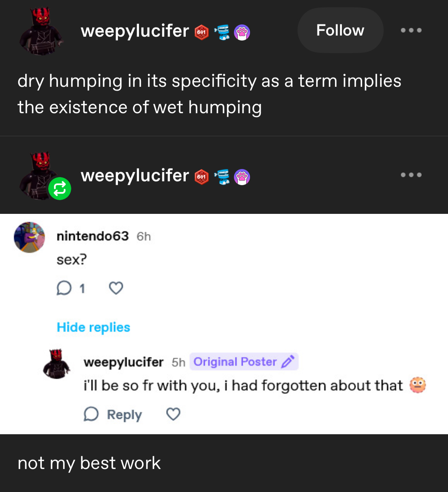The width and height of the screenshot is (448, 492).
Task: Reply to weepylucifer's comment
Action: 113,414
